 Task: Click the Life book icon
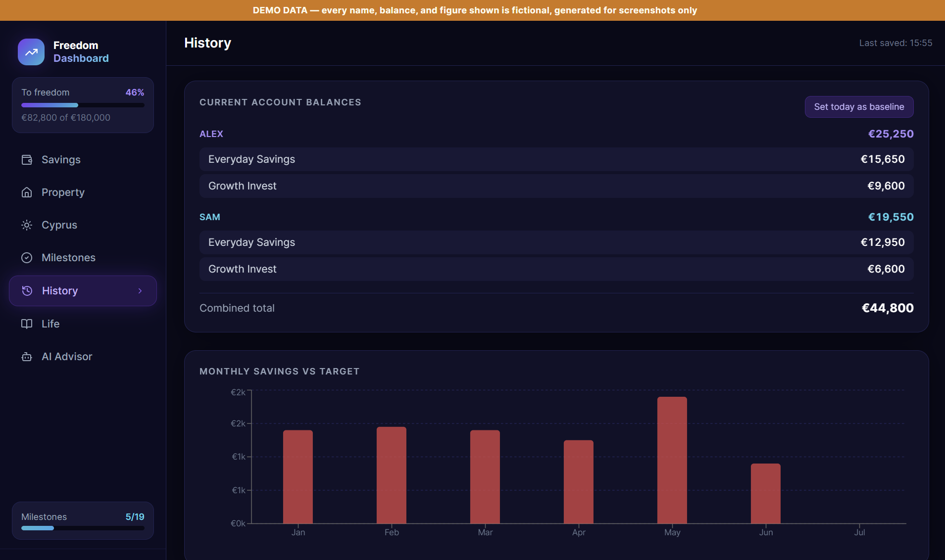27,324
